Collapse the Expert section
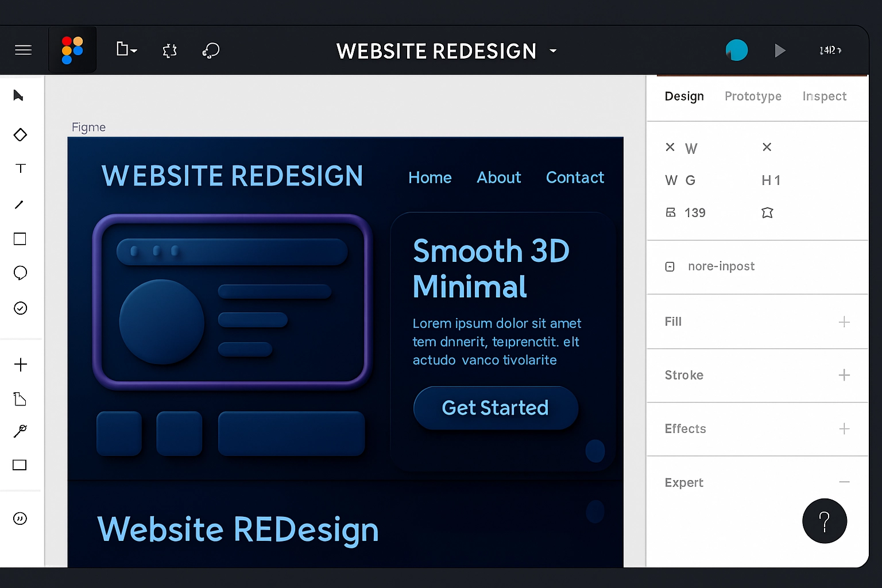The image size is (882, 588). click(844, 482)
